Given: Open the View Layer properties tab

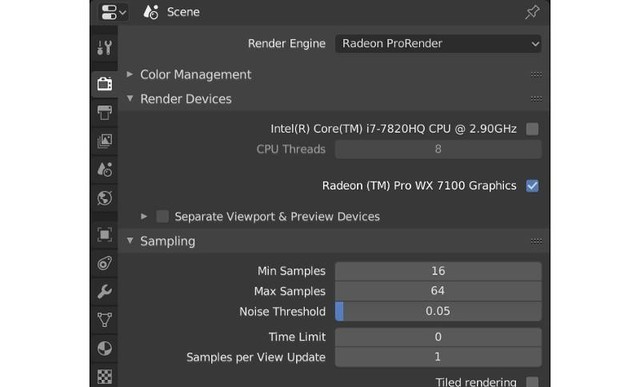Looking at the screenshot, I should click(104, 141).
